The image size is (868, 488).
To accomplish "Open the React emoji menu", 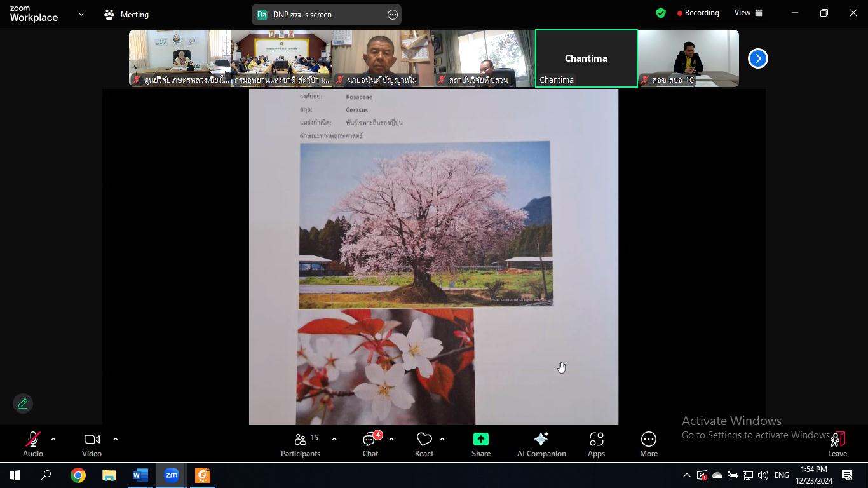I will 424,444.
